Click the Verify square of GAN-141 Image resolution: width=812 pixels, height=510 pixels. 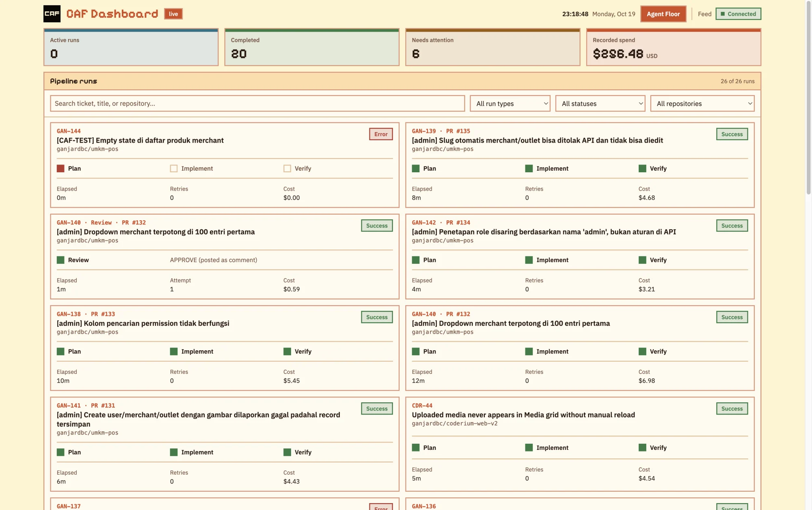(287, 452)
